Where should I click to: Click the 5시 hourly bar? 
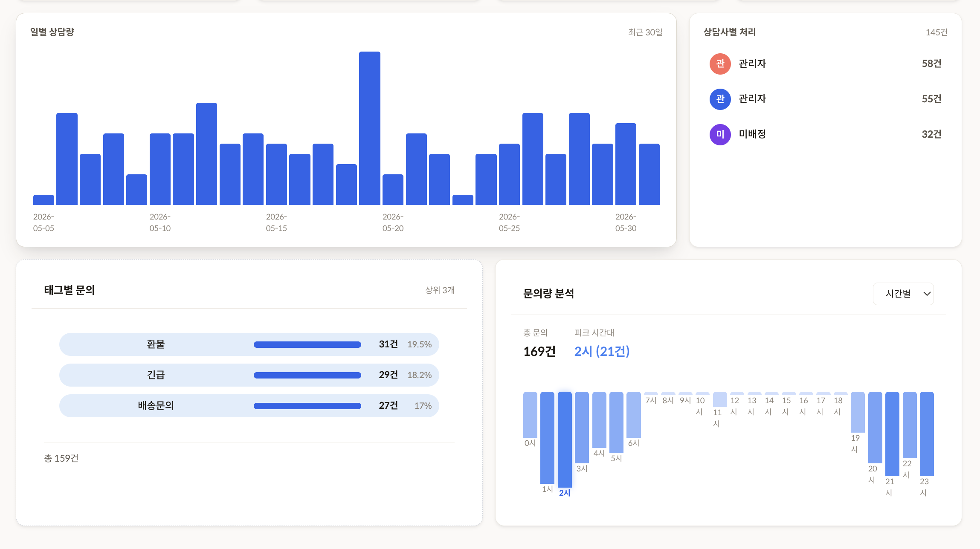tap(616, 422)
